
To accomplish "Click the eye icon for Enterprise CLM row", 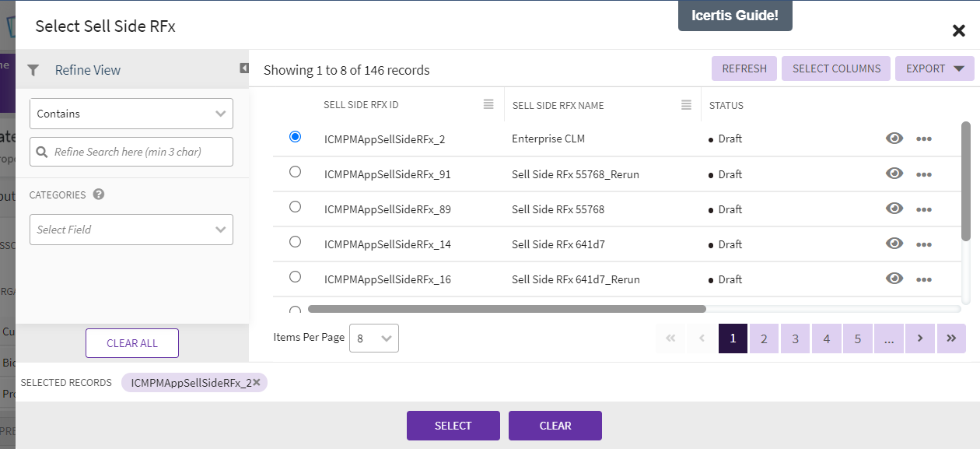I will 894,139.
